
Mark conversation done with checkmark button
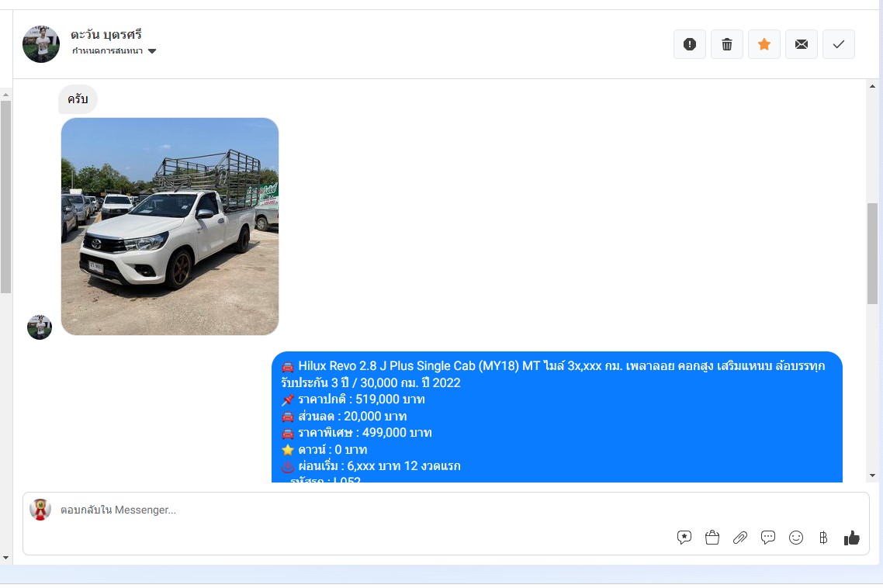click(x=838, y=44)
